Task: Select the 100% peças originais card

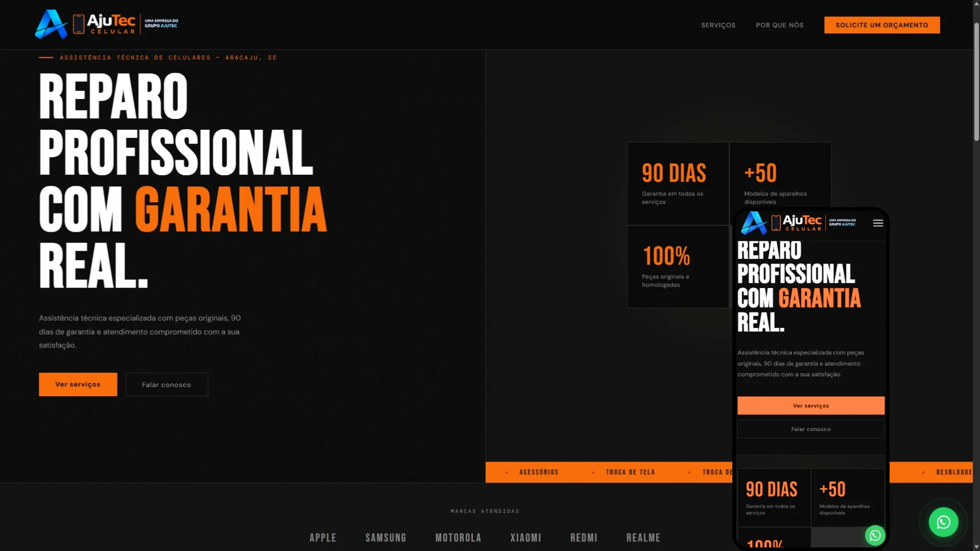Action: [x=678, y=267]
